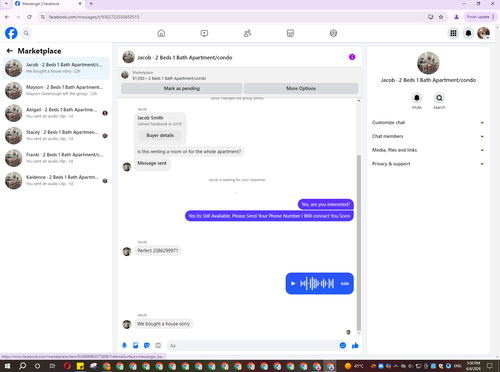Open the Abigail conversation in list
Image resolution: width=500 pixels, height=372 pixels.
56,113
